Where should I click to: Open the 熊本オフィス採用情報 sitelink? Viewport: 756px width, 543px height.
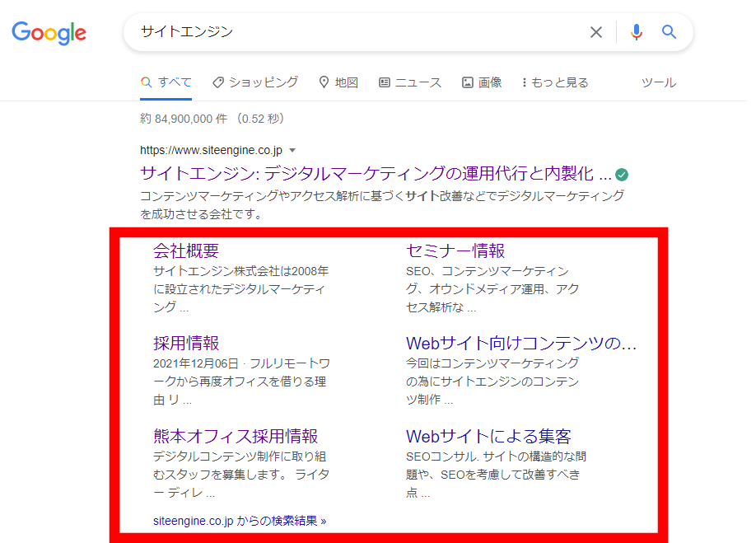[x=236, y=437]
